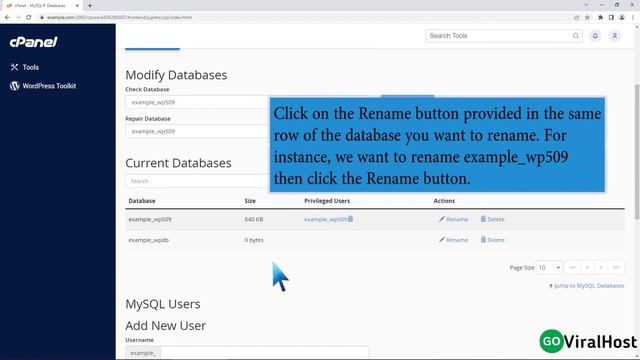Open a new browser tab

pos(90,6)
